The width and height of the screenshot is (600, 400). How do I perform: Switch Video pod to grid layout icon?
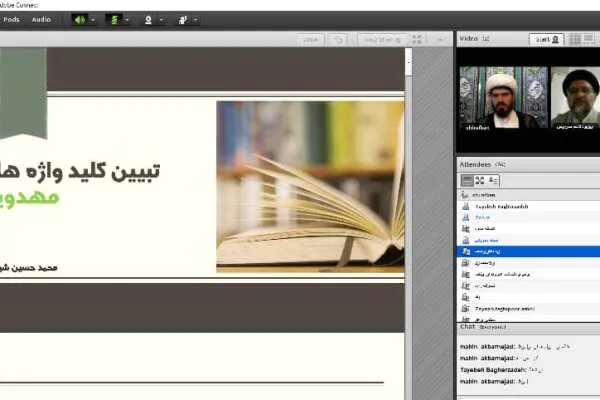[x=575, y=39]
